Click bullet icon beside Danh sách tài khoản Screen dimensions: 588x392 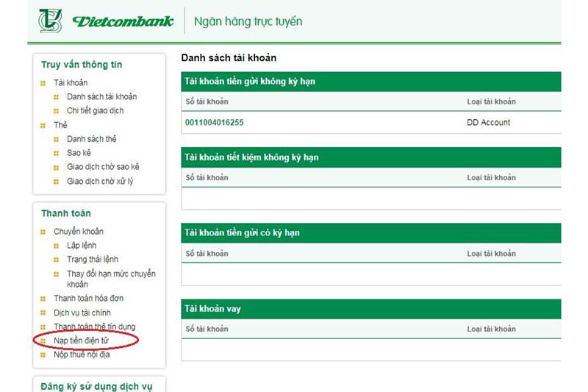[57, 97]
